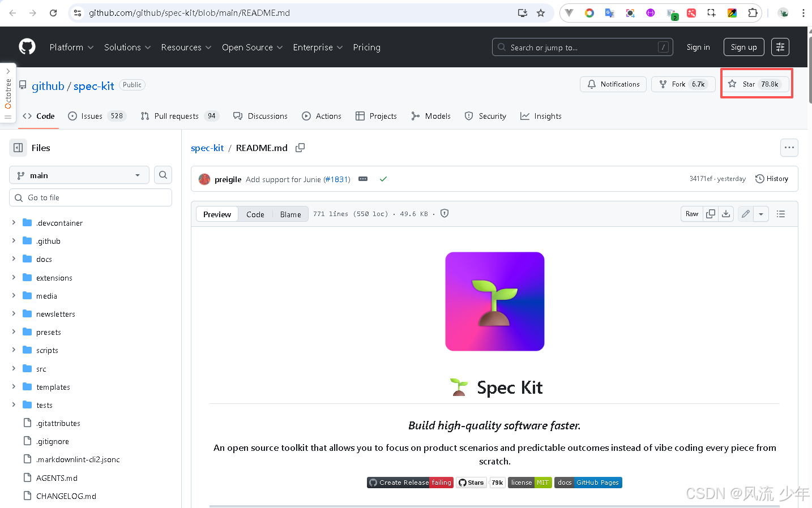Open the Open Source navigation menu
Screen dimensions: 812x508
point(252,48)
